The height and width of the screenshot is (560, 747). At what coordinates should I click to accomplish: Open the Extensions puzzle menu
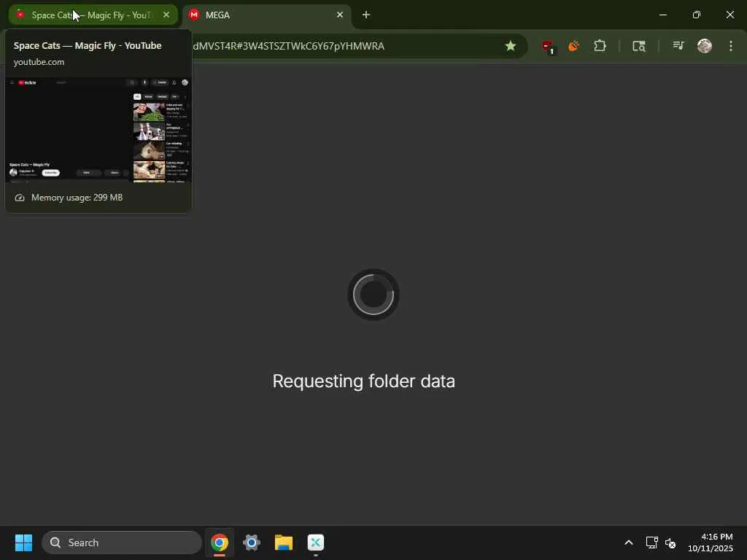click(600, 46)
